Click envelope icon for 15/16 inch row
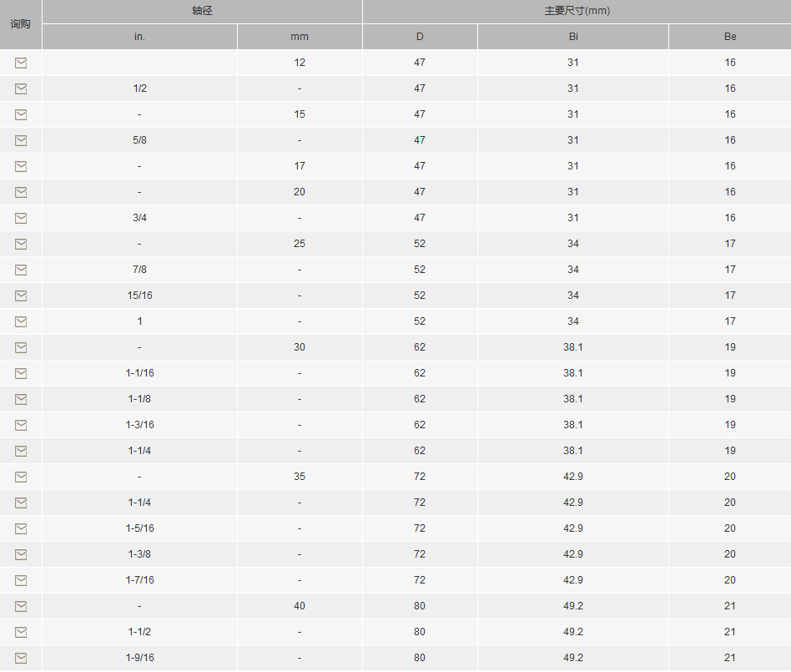Image resolution: width=791 pixels, height=672 pixels. coord(21,296)
